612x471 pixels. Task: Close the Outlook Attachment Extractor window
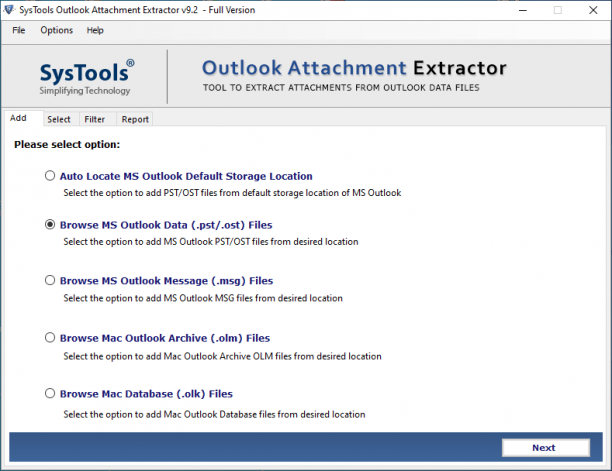(x=593, y=10)
